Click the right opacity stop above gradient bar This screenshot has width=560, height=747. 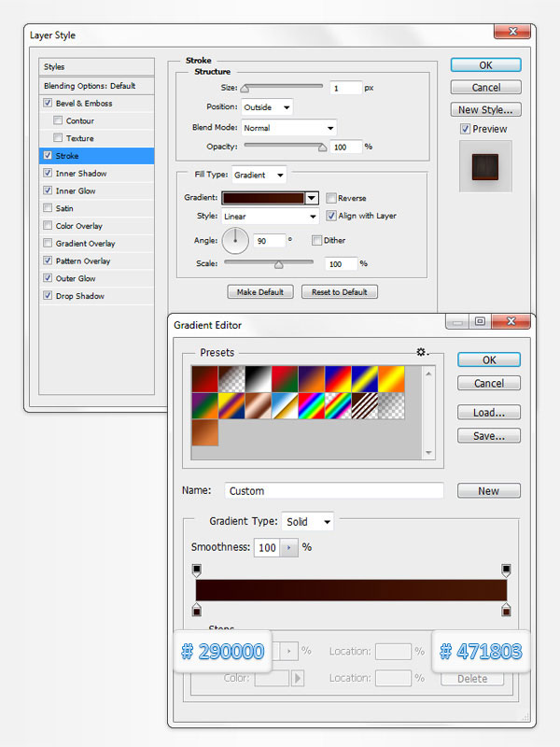point(506,571)
